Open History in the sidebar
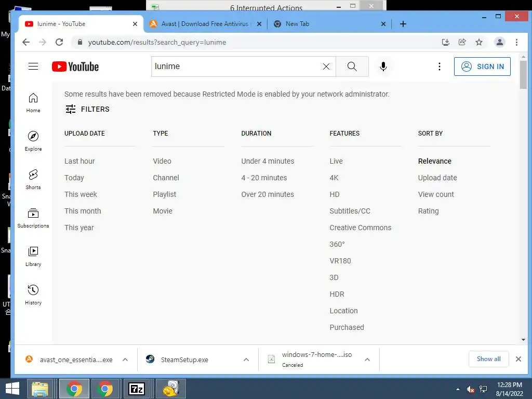This screenshot has width=532, height=399. point(33,295)
